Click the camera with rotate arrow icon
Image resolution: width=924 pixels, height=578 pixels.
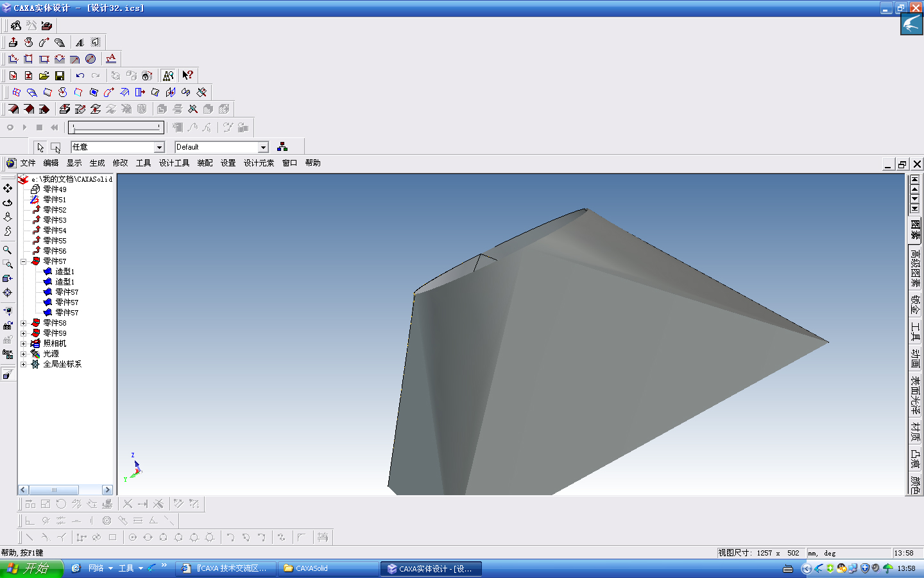(8, 325)
